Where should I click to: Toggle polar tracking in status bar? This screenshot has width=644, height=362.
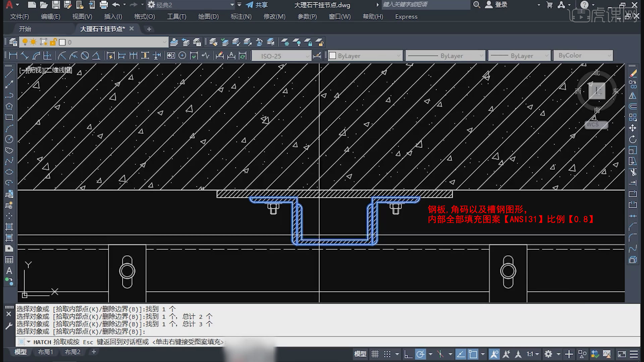click(420, 354)
